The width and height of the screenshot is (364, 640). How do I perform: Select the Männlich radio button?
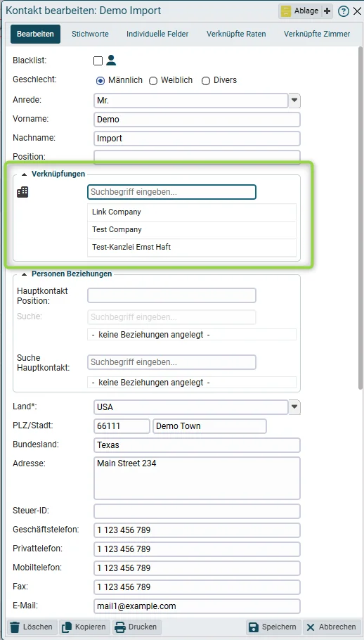[x=100, y=81]
